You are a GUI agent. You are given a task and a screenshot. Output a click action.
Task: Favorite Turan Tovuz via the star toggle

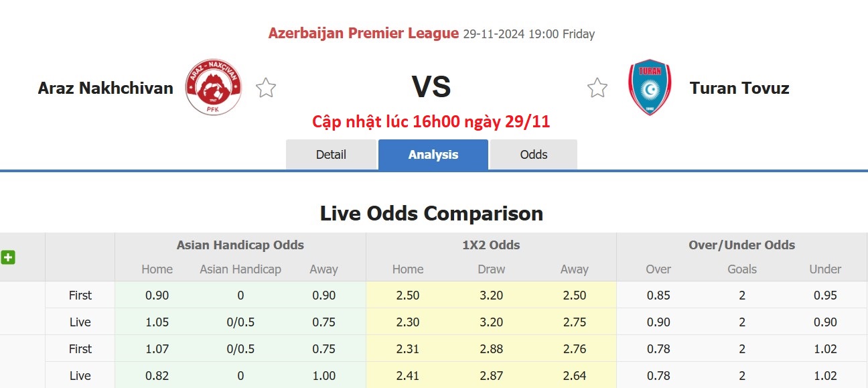click(x=596, y=86)
